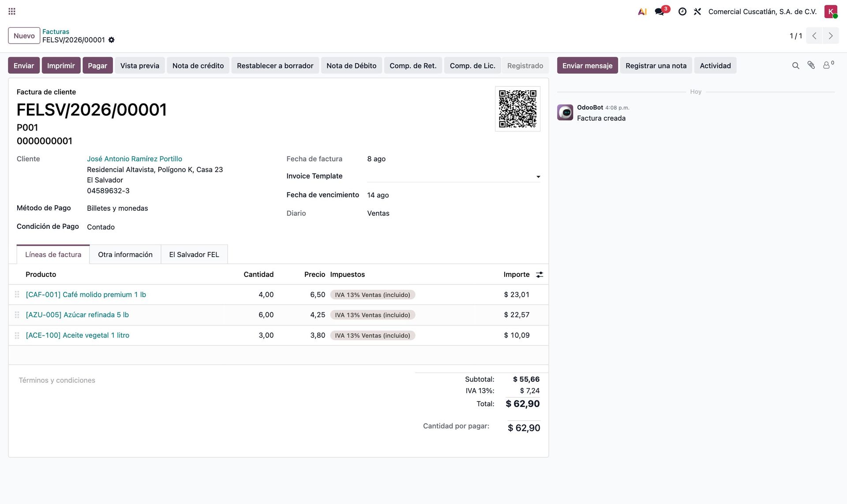Click the invoice date value 8 ago
847x504 pixels.
pos(376,159)
